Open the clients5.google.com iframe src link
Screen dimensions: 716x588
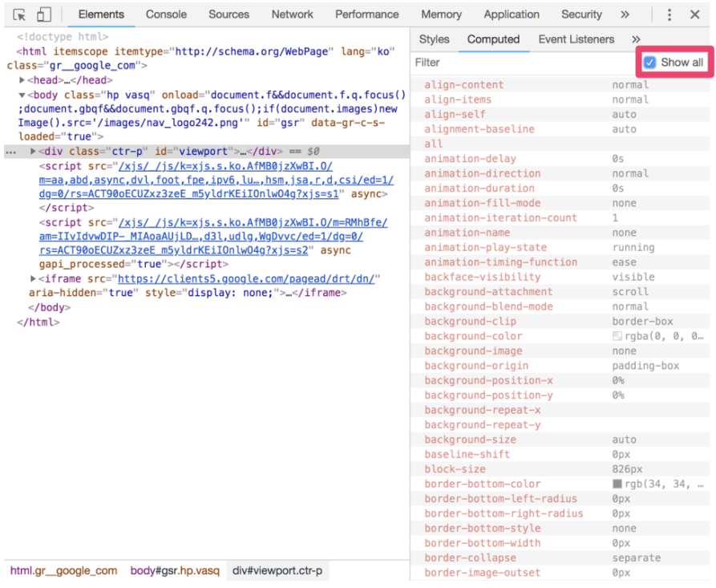[246, 278]
